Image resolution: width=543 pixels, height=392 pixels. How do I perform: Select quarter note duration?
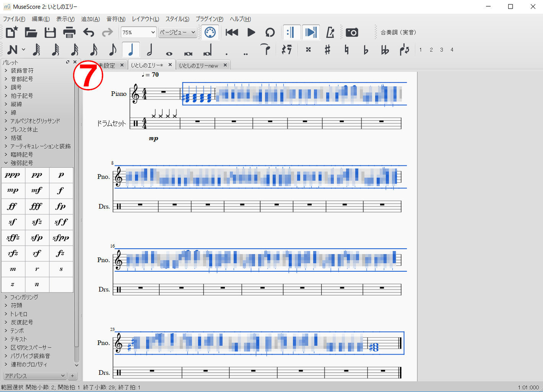[131, 50]
